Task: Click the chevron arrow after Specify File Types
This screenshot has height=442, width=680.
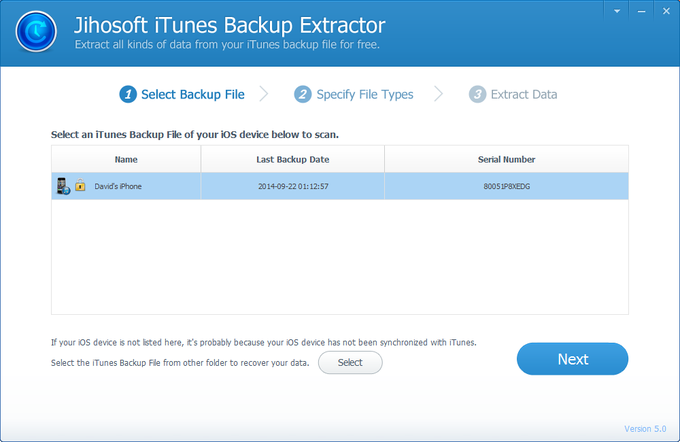Action: 437,94
